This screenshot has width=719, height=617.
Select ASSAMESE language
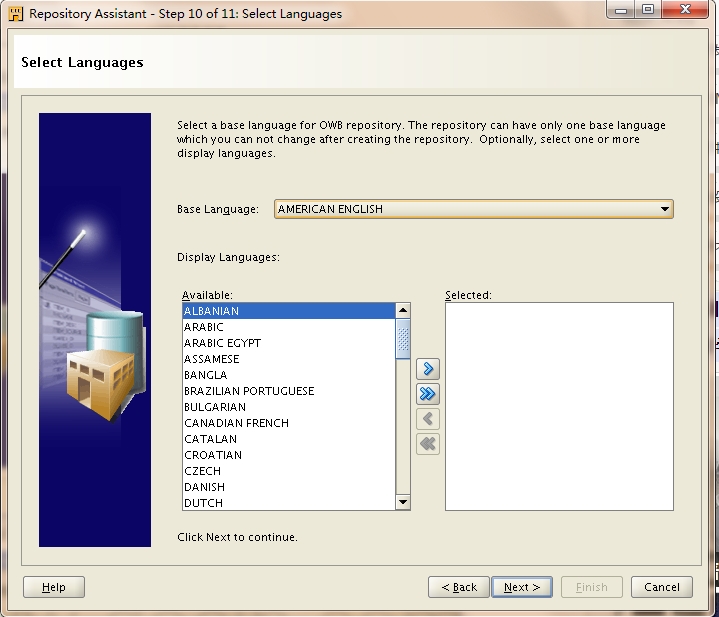click(x=288, y=359)
